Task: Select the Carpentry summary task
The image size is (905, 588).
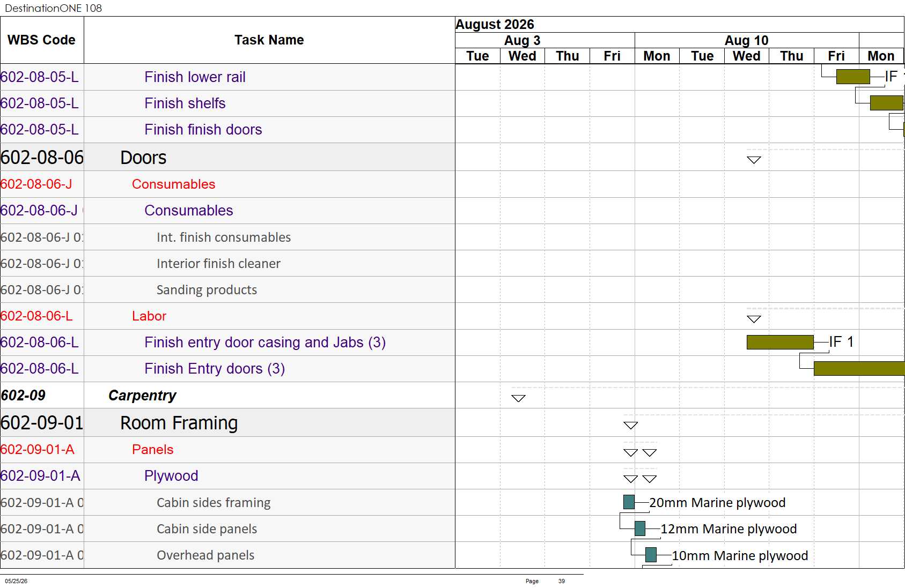Action: (x=142, y=396)
